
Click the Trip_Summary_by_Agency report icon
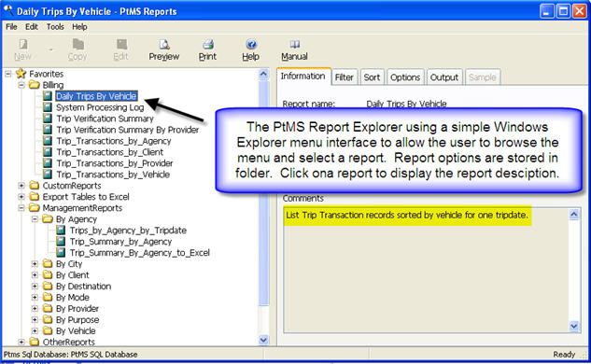click(x=61, y=242)
